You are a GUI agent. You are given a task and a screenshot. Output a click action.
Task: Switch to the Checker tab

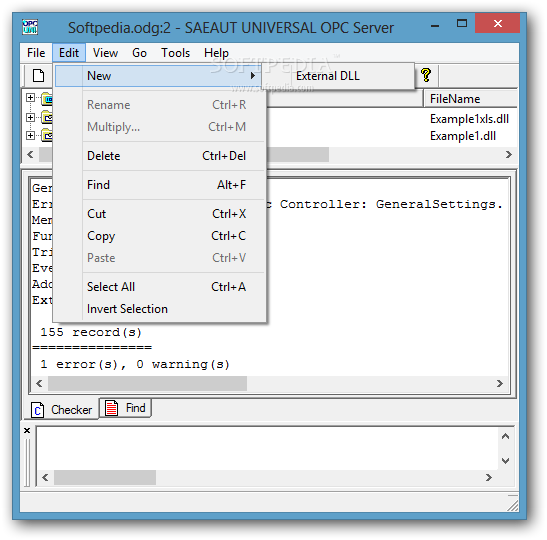pyautogui.click(x=61, y=409)
